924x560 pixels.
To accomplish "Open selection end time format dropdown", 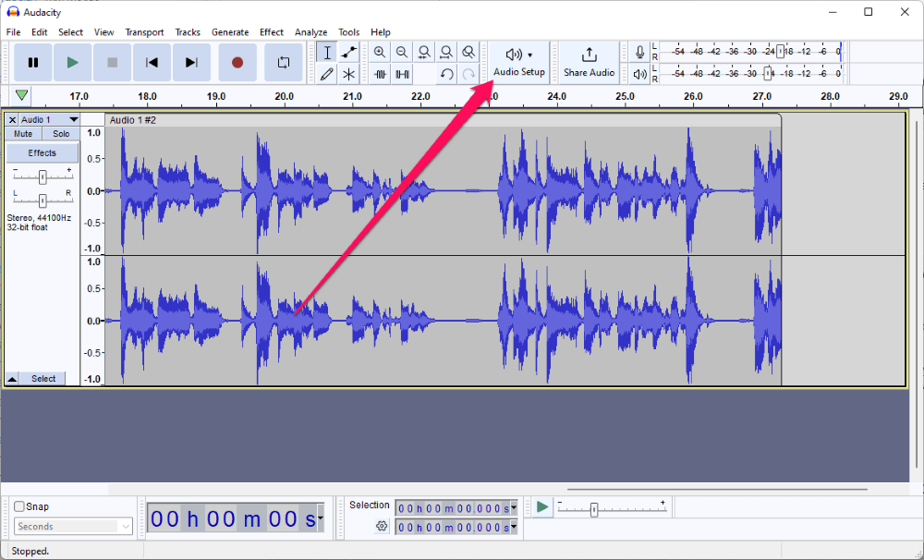I will (x=514, y=527).
